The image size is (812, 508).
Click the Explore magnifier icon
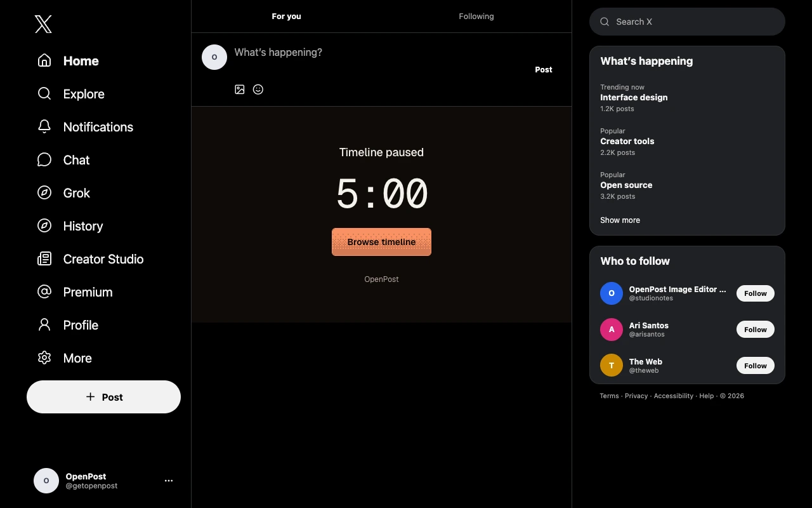pyautogui.click(x=44, y=93)
